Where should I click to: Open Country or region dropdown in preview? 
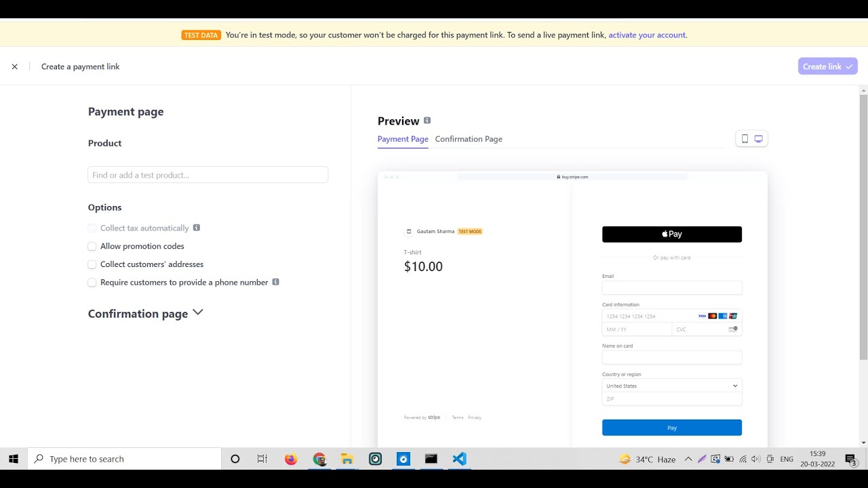point(671,386)
